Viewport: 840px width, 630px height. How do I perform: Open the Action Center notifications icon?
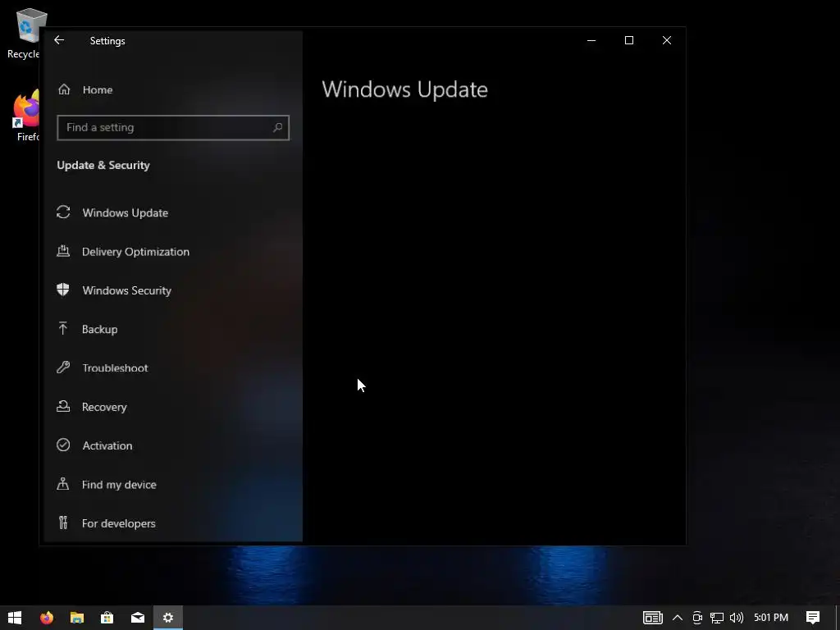click(813, 618)
